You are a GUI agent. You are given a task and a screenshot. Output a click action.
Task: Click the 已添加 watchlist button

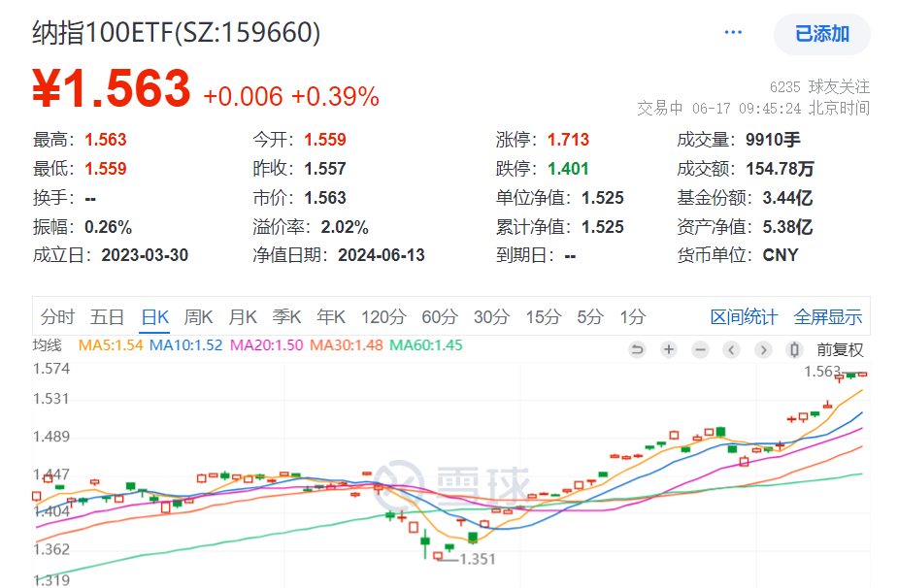[821, 34]
